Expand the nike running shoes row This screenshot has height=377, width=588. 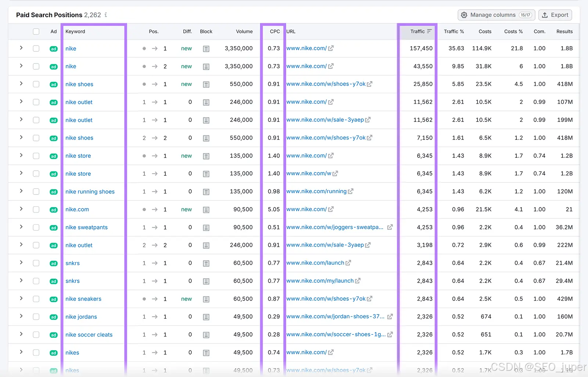click(x=21, y=191)
